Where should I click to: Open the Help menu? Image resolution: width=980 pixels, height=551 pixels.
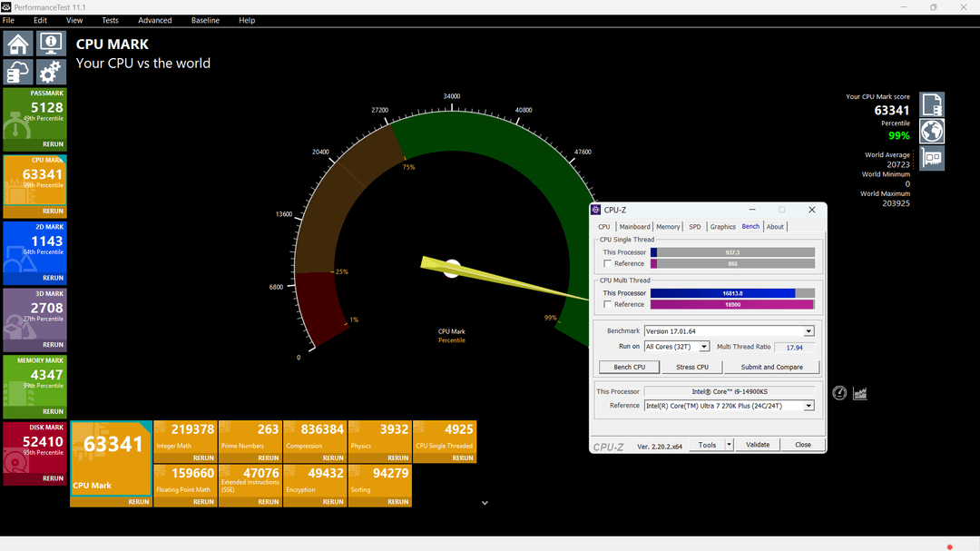click(x=247, y=20)
